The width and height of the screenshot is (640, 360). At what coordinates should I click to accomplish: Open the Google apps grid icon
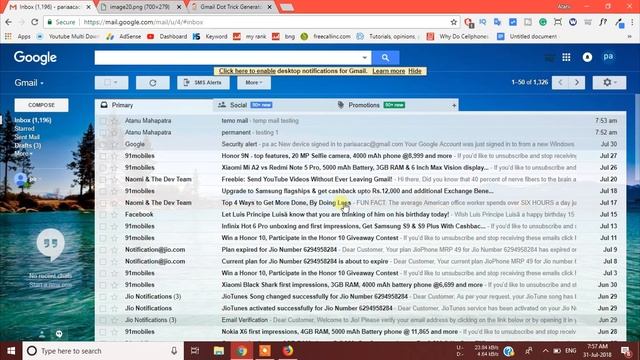[566, 58]
